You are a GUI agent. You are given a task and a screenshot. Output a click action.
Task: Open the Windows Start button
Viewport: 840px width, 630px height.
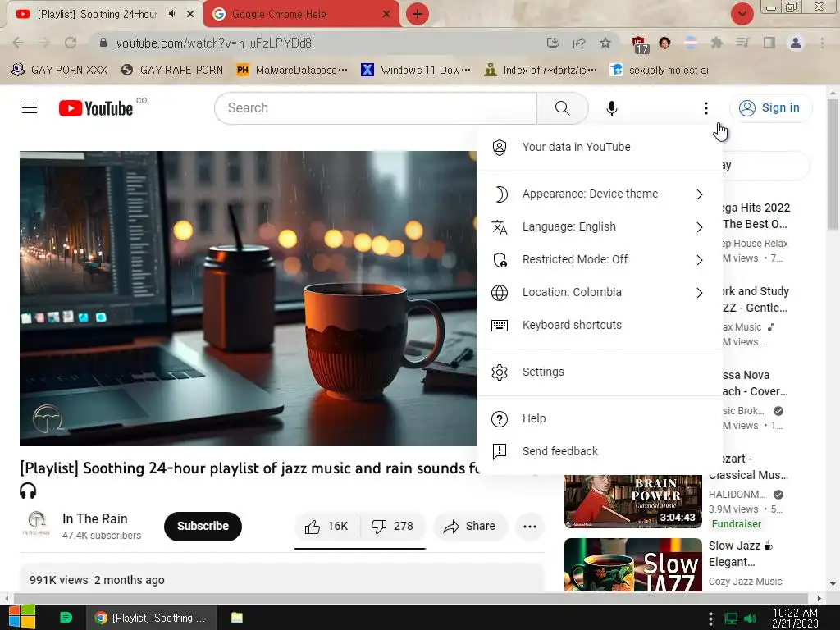pyautogui.click(x=22, y=617)
